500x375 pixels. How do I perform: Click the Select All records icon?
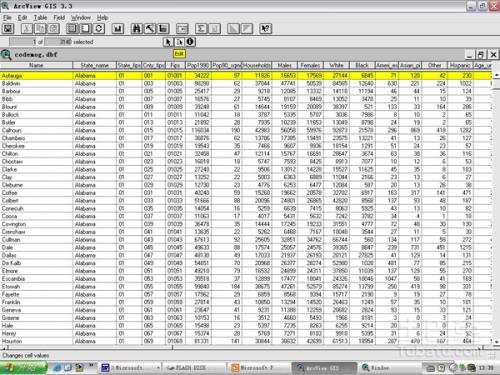click(x=72, y=29)
